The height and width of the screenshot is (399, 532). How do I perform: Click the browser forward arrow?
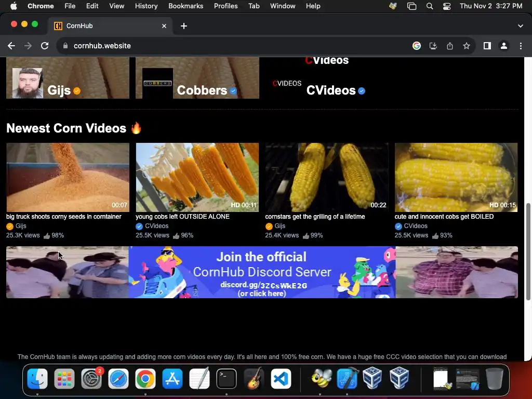tap(28, 46)
